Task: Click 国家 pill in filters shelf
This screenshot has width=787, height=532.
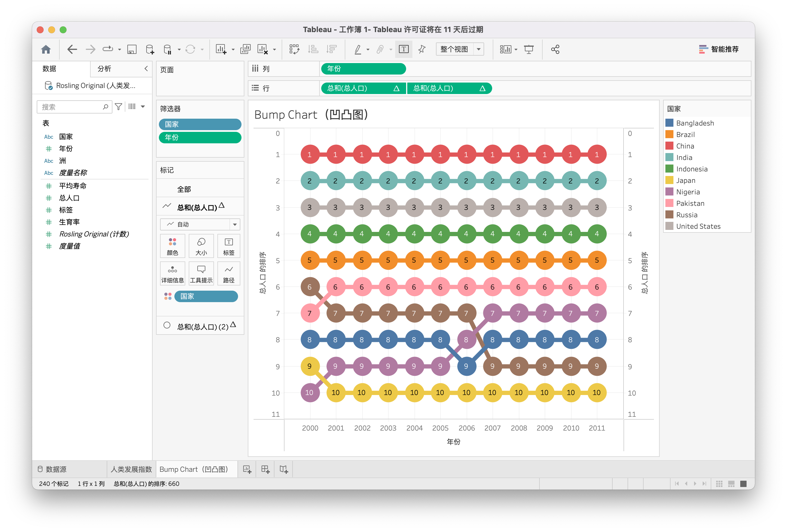Action: 200,124
